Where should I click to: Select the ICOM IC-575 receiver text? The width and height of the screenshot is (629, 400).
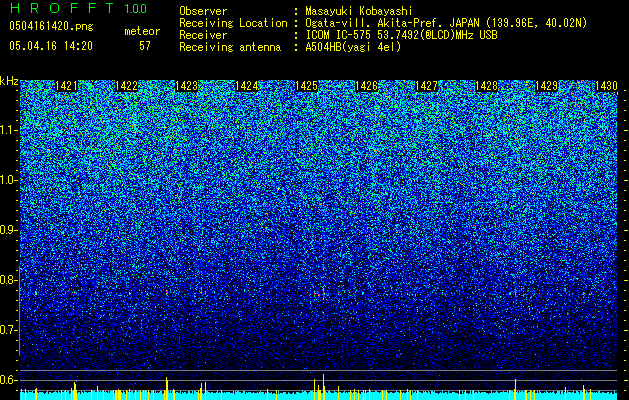coord(401,35)
